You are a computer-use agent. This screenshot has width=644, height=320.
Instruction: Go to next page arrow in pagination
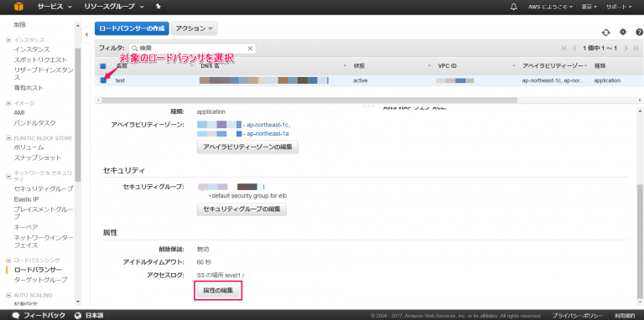click(x=626, y=49)
